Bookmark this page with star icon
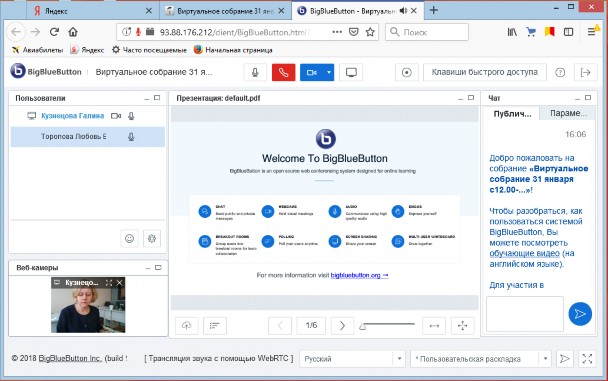The height and width of the screenshot is (381, 608). pyautogui.click(x=370, y=32)
